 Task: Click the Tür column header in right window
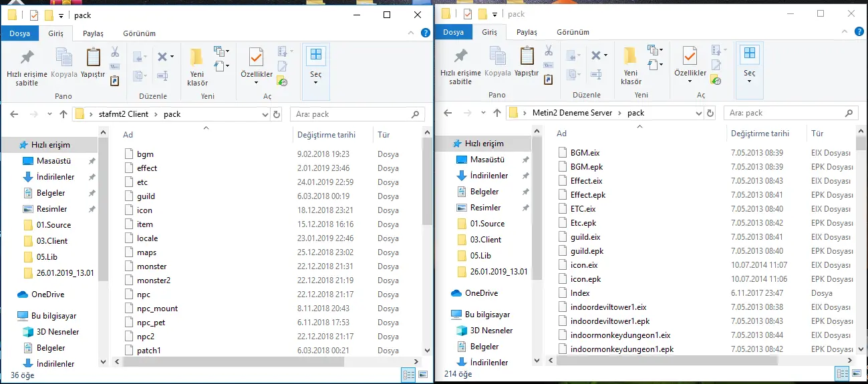[x=817, y=134]
